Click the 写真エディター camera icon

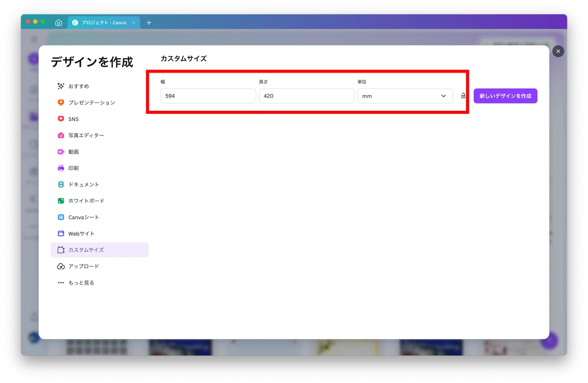61,135
